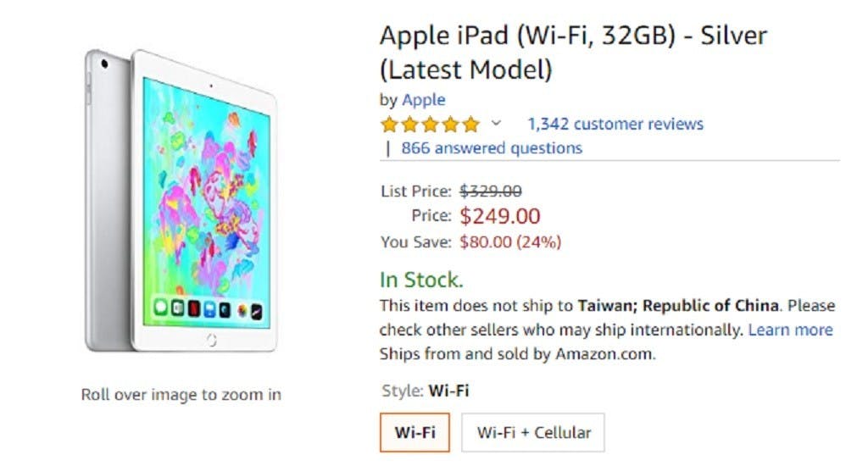The image size is (868, 466).
Task: Click Learn more about international shipping
Action: click(x=790, y=330)
